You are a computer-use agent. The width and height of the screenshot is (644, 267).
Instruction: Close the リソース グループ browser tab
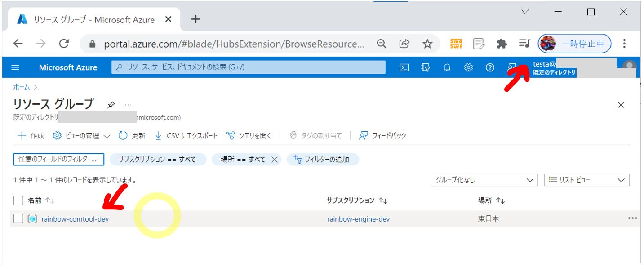[x=169, y=19]
